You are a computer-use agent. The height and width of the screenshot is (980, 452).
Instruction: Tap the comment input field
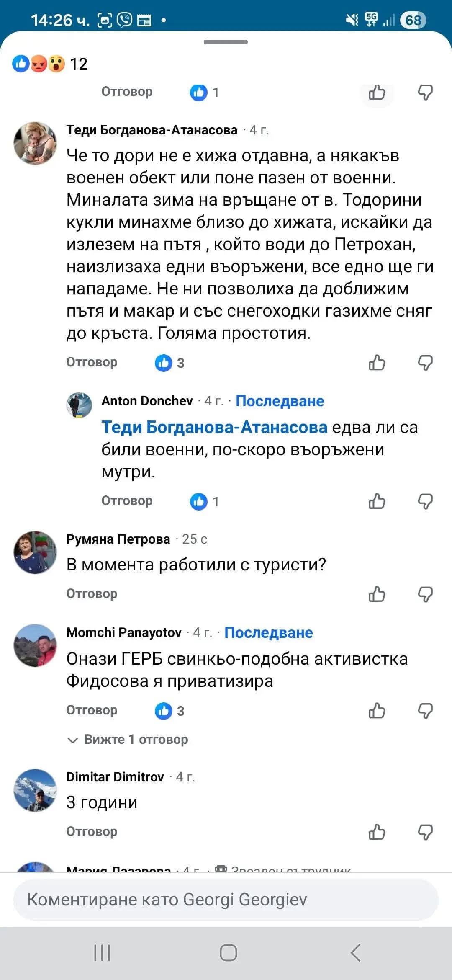[226, 900]
